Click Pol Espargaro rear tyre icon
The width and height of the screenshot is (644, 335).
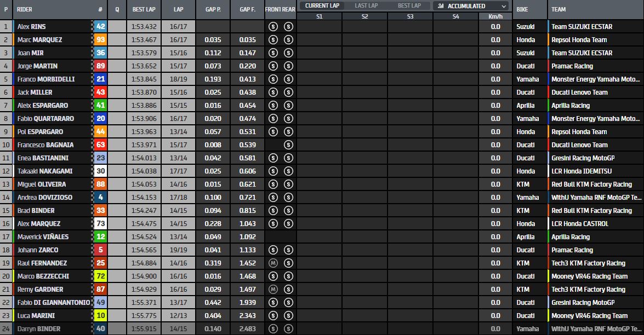(x=288, y=131)
